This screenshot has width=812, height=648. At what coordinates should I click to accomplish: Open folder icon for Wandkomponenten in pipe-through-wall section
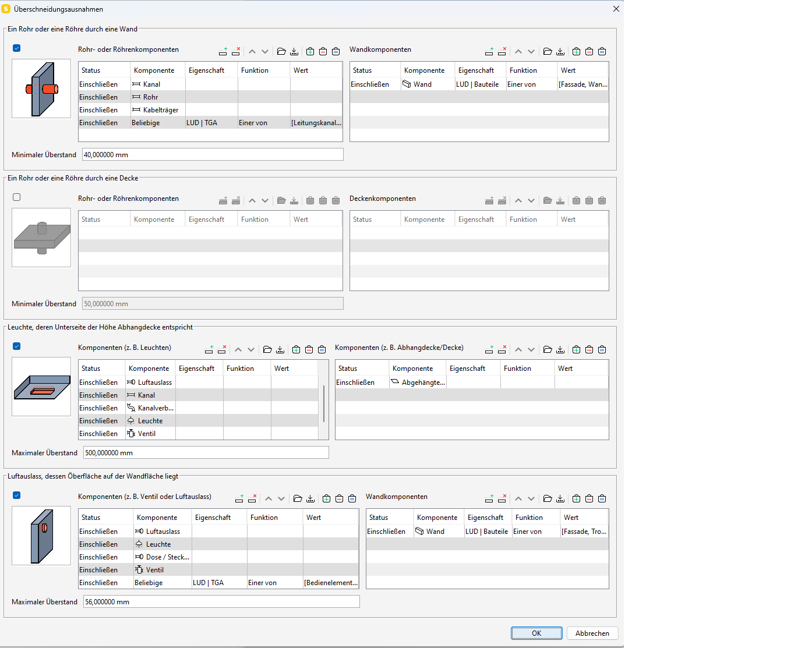tap(548, 51)
